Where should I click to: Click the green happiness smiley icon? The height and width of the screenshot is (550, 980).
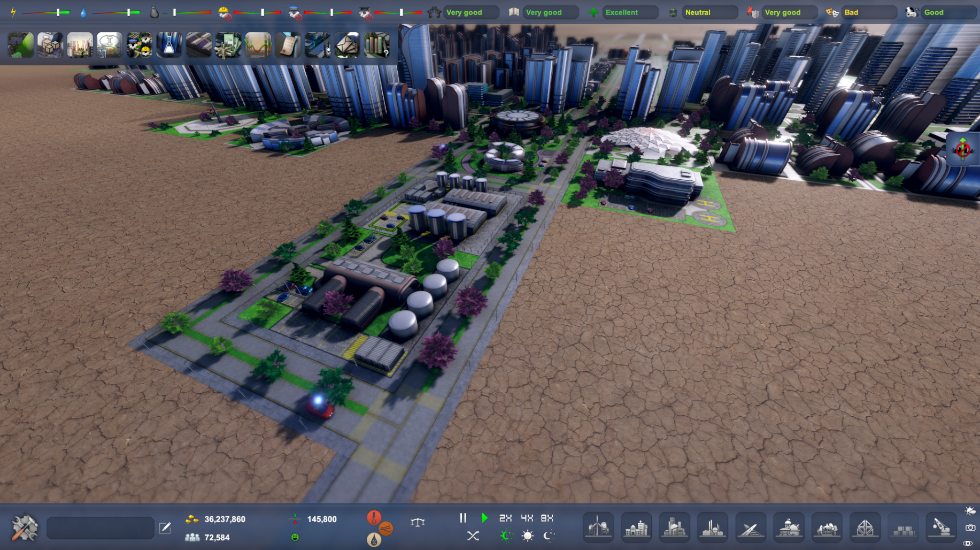point(295,537)
